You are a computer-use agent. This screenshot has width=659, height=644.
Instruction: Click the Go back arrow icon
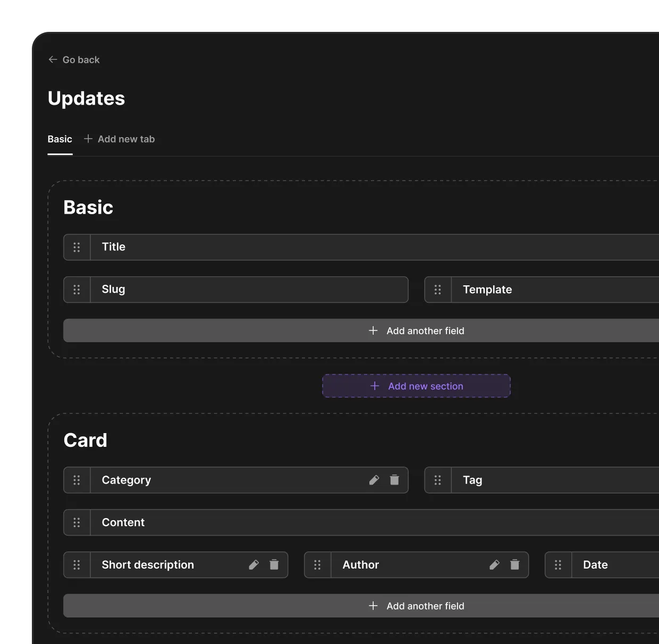click(53, 60)
